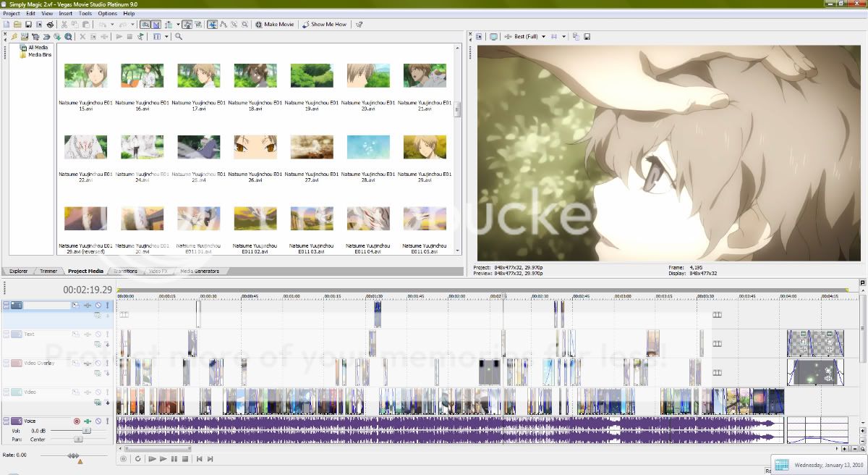Click the Preview on External Monitor icon
This screenshot has width=868, height=475.
pyautogui.click(x=493, y=36)
